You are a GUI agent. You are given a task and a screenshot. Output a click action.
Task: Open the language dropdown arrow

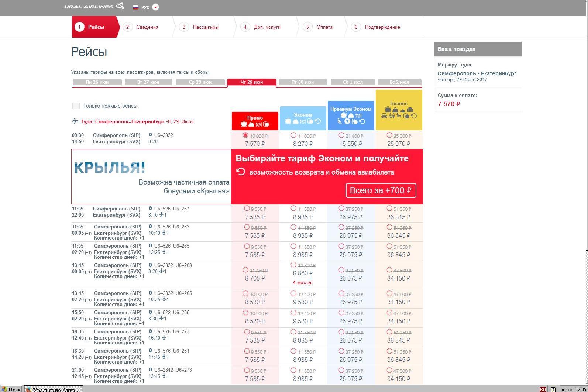[155, 7]
